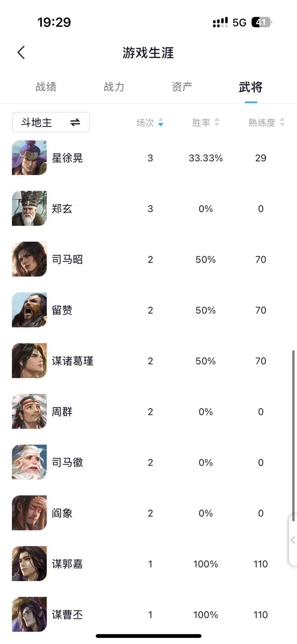Select 司马昭 avatar image
297x644 pixels.
(29, 259)
